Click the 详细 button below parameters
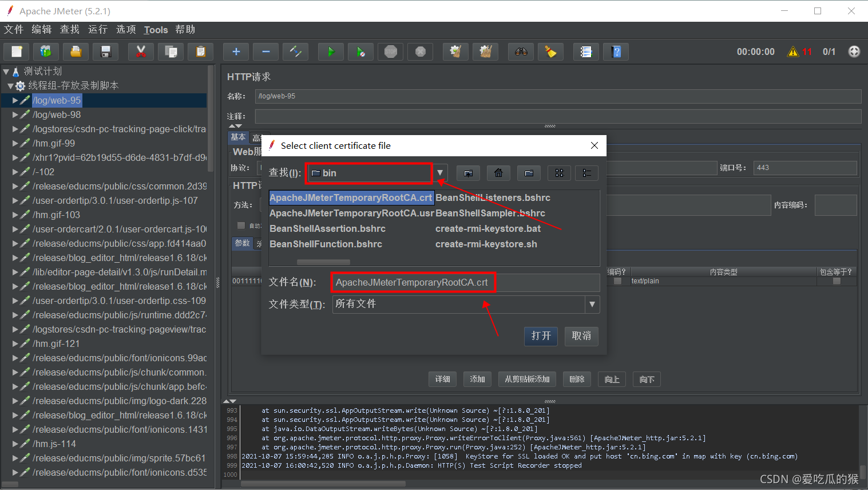The width and height of the screenshot is (868, 490). (x=442, y=379)
